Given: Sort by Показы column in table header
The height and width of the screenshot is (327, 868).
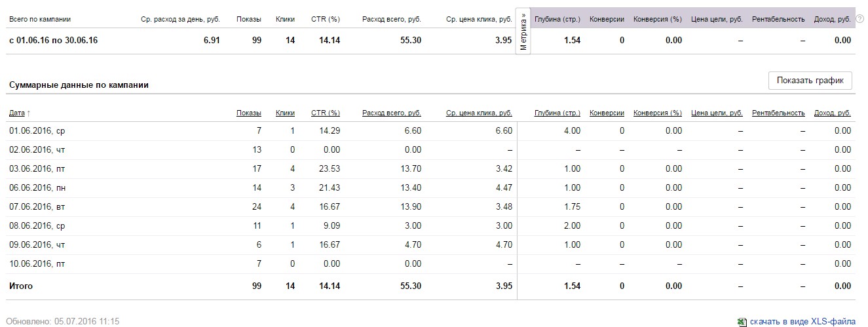Looking at the screenshot, I should point(248,113).
